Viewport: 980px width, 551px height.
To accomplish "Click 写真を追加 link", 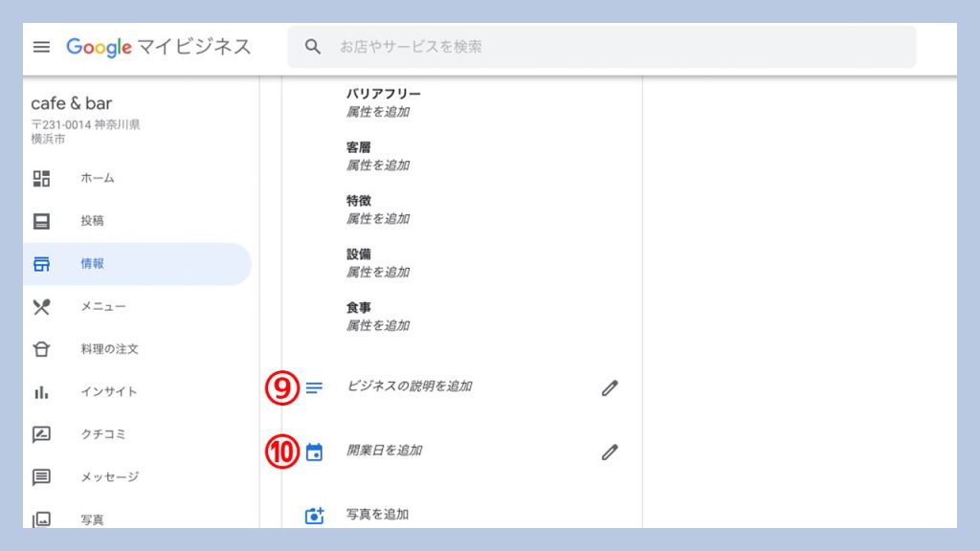I will click(x=377, y=515).
